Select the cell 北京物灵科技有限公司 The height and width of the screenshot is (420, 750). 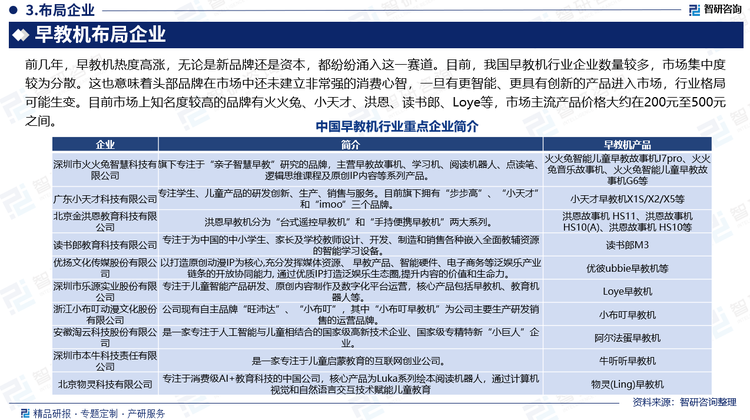[105, 384]
